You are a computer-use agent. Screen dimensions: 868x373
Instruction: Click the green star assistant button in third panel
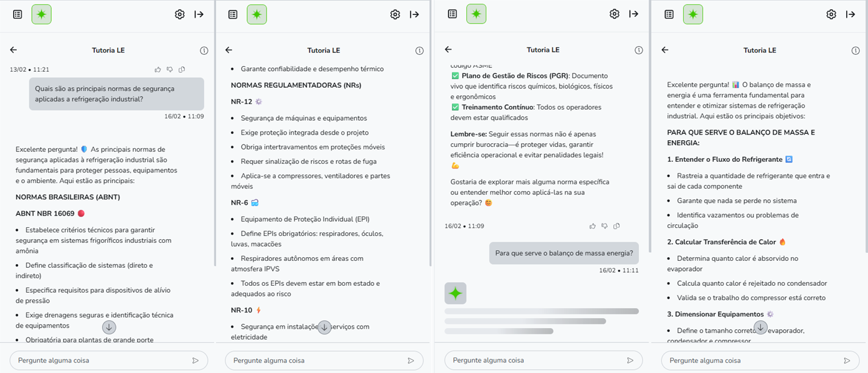[476, 14]
